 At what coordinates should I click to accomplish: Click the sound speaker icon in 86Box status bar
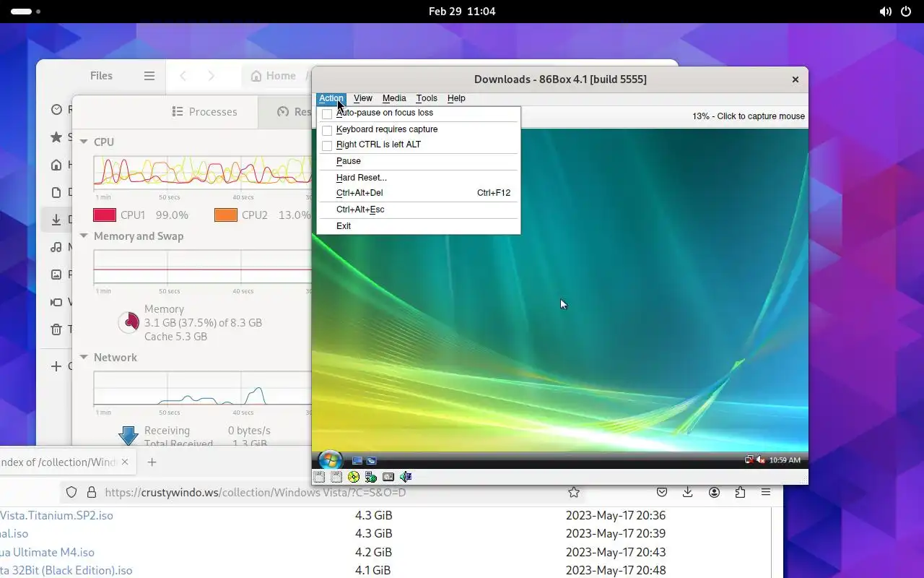tap(406, 477)
